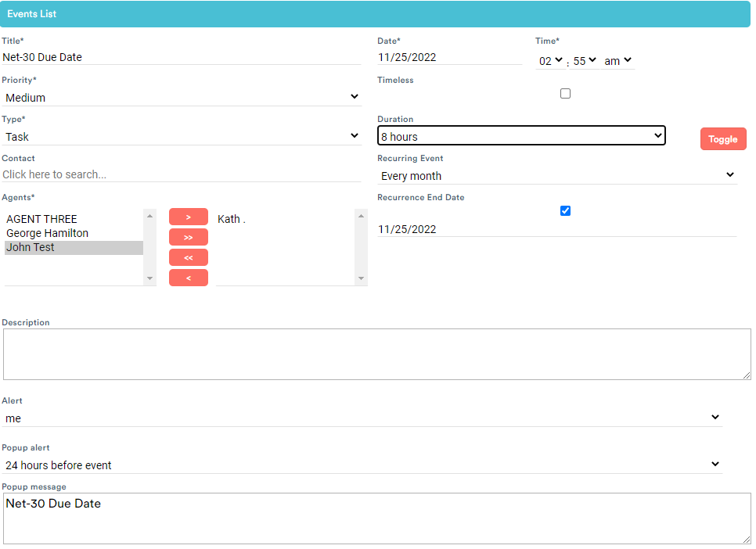756x549 pixels.
Task: Remove Kath using single left arrow
Action: [188, 277]
